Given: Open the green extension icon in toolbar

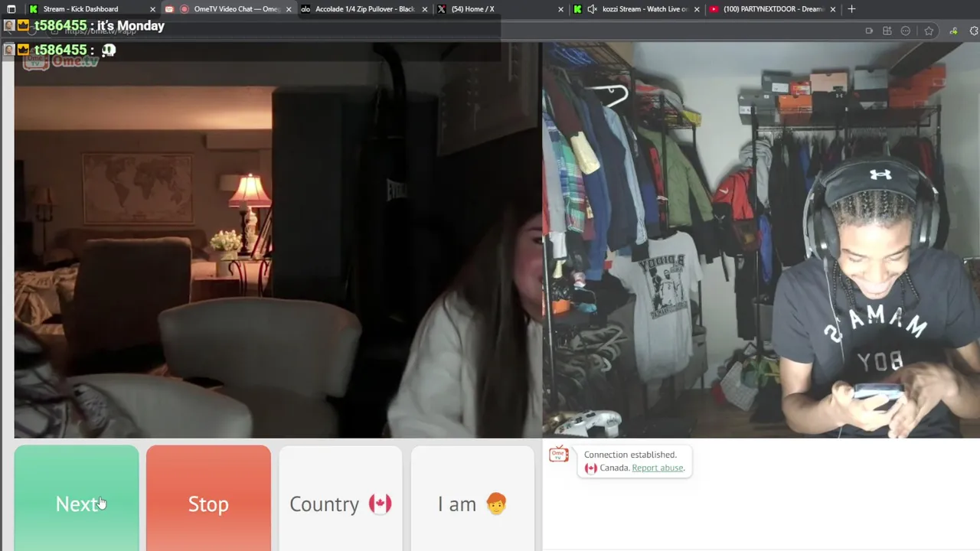Looking at the screenshot, I should [x=953, y=31].
